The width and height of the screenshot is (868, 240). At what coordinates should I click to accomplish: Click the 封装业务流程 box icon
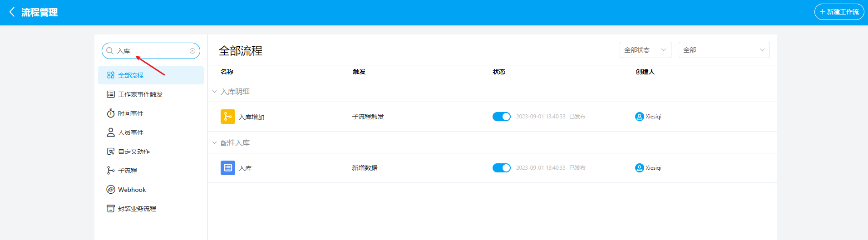pos(111,209)
